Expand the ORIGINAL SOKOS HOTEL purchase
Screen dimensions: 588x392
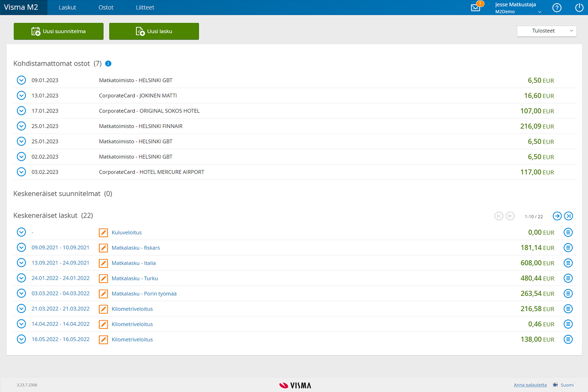(22, 111)
